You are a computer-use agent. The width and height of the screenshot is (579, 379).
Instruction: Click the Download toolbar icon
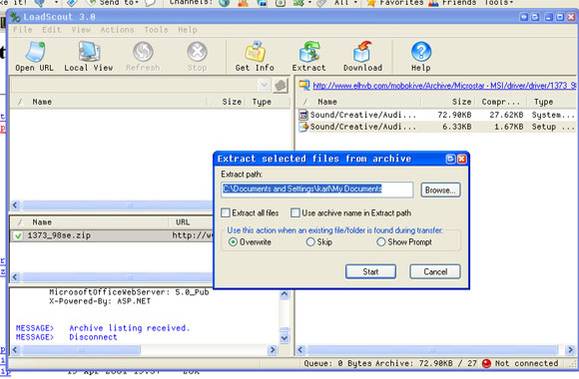[363, 56]
